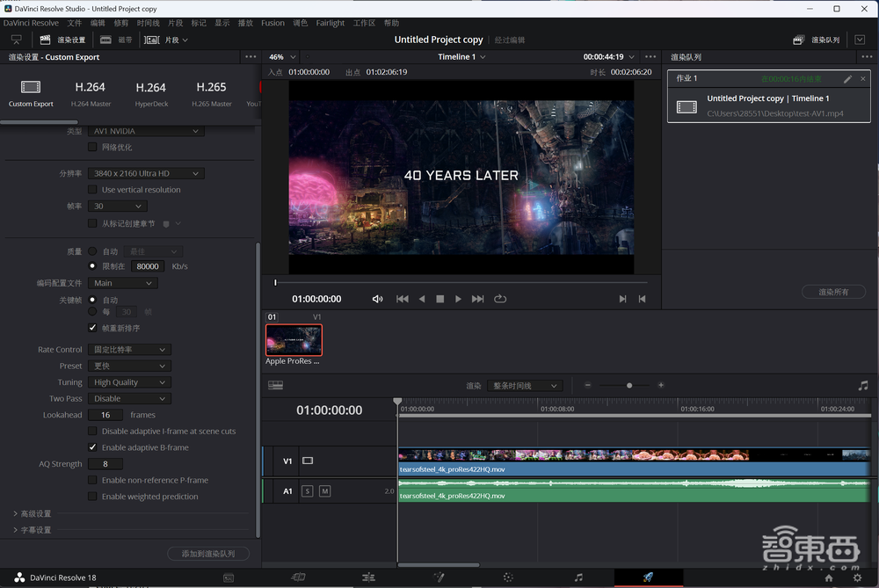This screenshot has height=588, width=879.
Task: Uncheck Enable adaptive B-frame
Action: 93,447
